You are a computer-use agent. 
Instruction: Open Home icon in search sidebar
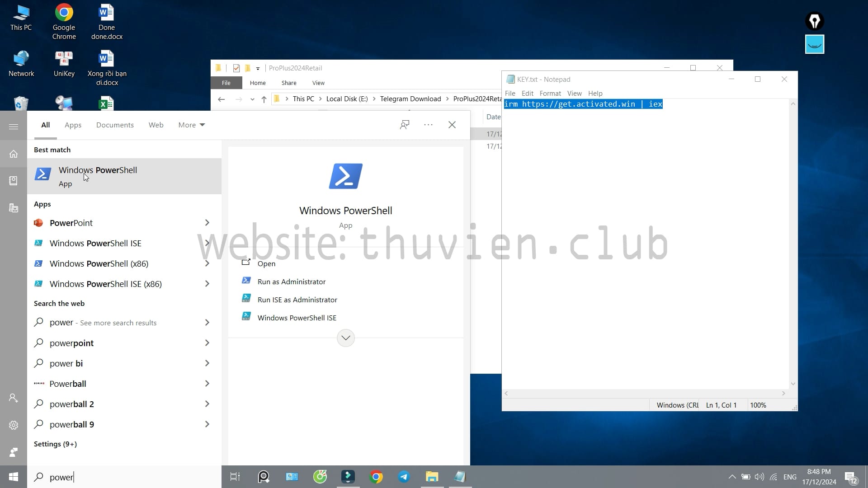[x=14, y=154]
